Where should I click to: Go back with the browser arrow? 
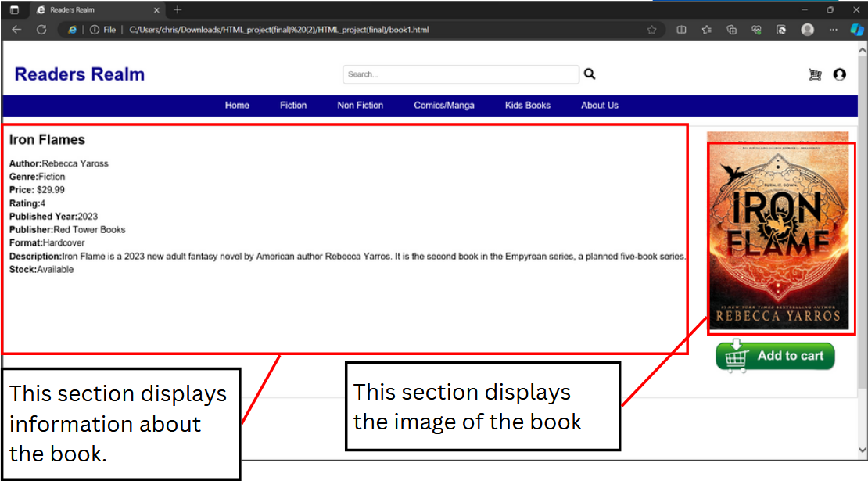[16, 30]
